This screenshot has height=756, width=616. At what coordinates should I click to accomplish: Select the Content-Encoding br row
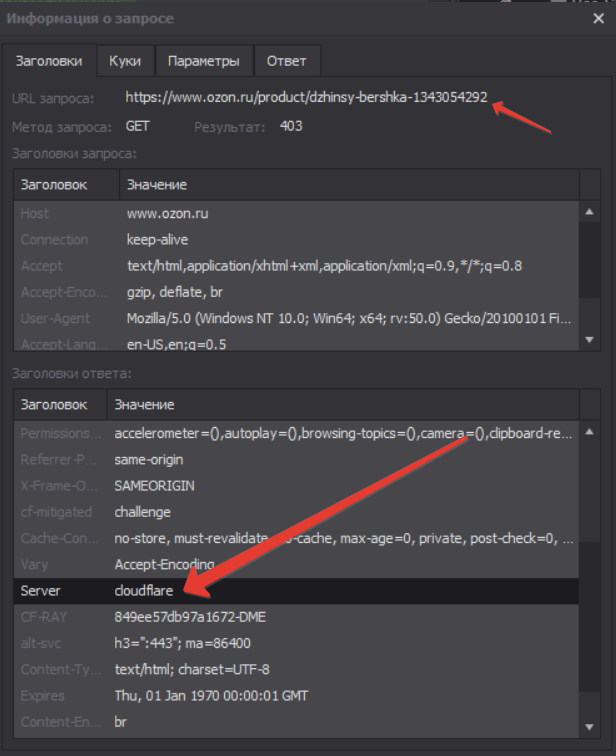[x=296, y=722]
